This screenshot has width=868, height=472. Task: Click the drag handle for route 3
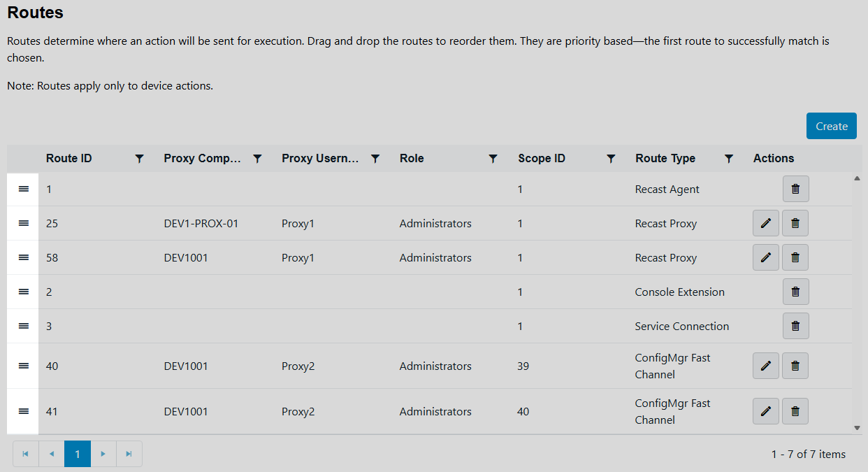(x=23, y=327)
